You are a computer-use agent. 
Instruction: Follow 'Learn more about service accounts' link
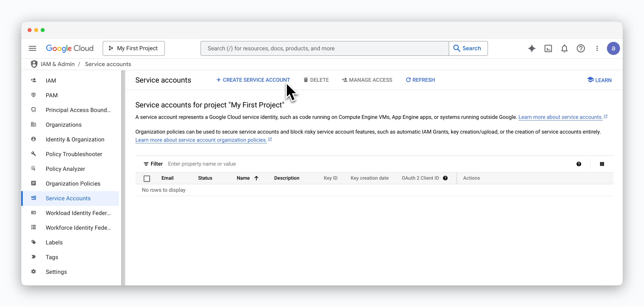point(560,117)
